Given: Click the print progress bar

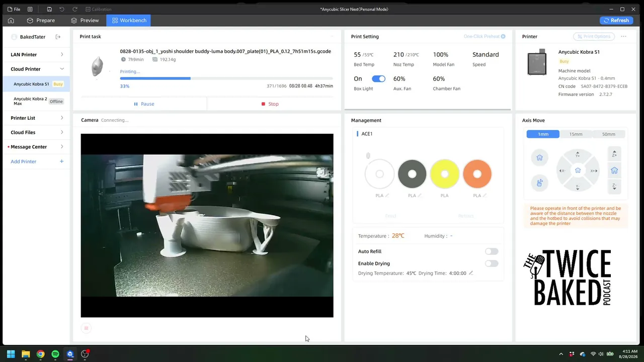Looking at the screenshot, I should pyautogui.click(x=226, y=78).
